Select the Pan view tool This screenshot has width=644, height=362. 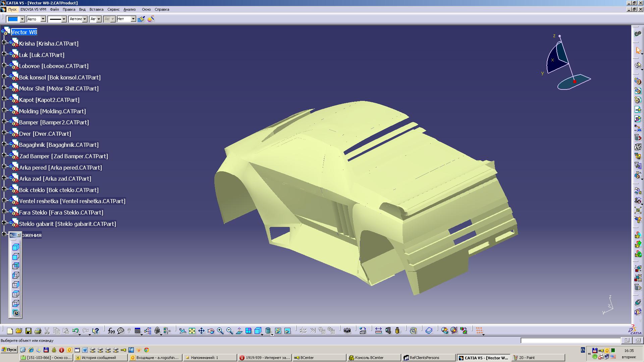pyautogui.click(x=201, y=331)
